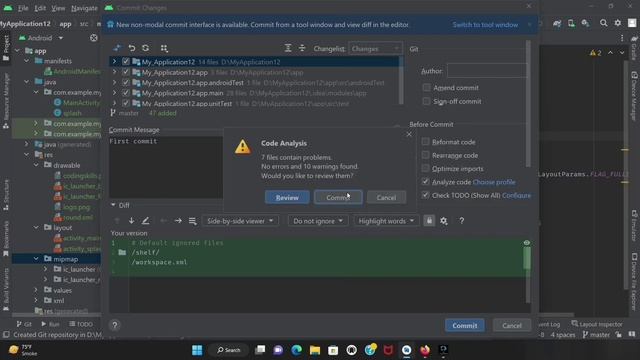Click Cancel at bottom of commit dialog
This screenshot has width=640, height=360.
(x=512, y=325)
